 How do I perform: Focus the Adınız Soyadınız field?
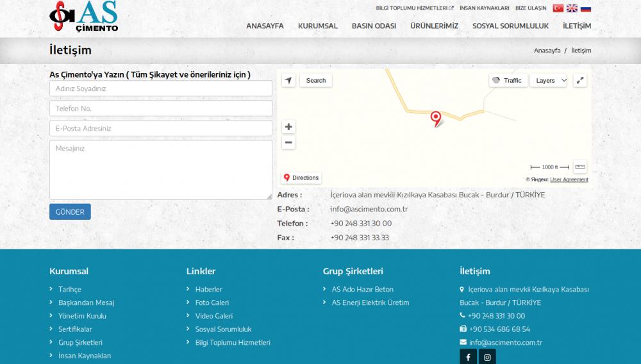[x=161, y=88]
